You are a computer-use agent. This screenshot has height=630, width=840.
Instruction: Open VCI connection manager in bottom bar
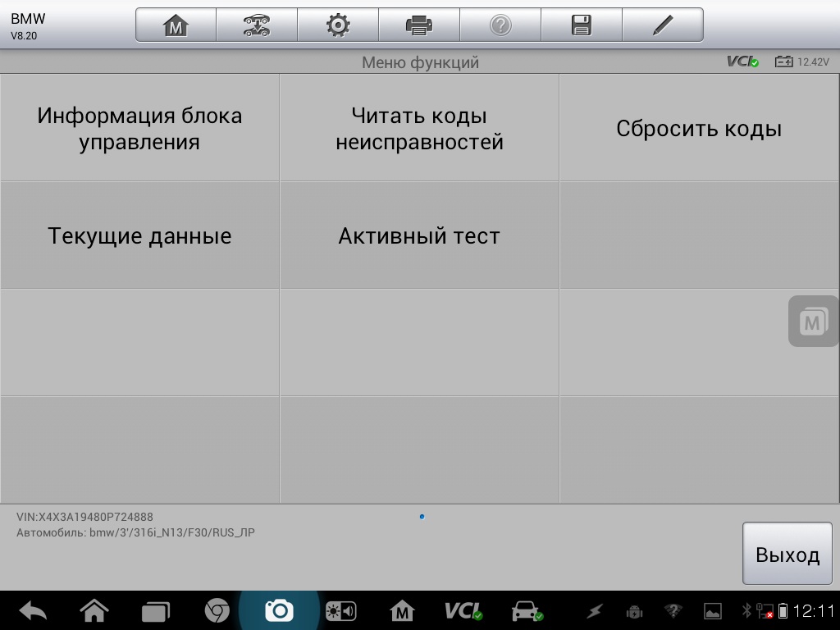tap(463, 610)
